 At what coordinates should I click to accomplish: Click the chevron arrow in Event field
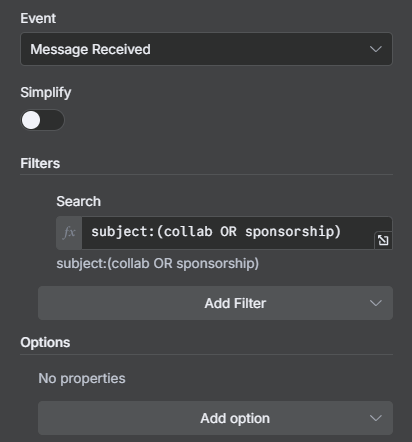coord(376,49)
